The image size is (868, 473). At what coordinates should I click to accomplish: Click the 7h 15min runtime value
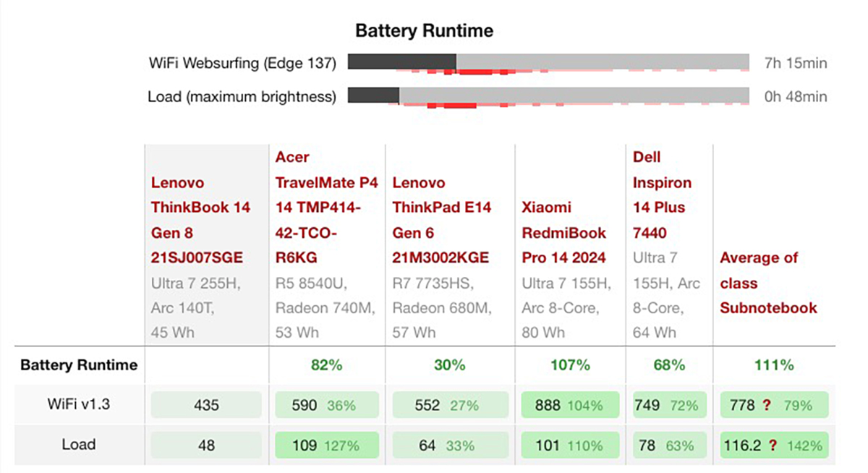point(796,63)
